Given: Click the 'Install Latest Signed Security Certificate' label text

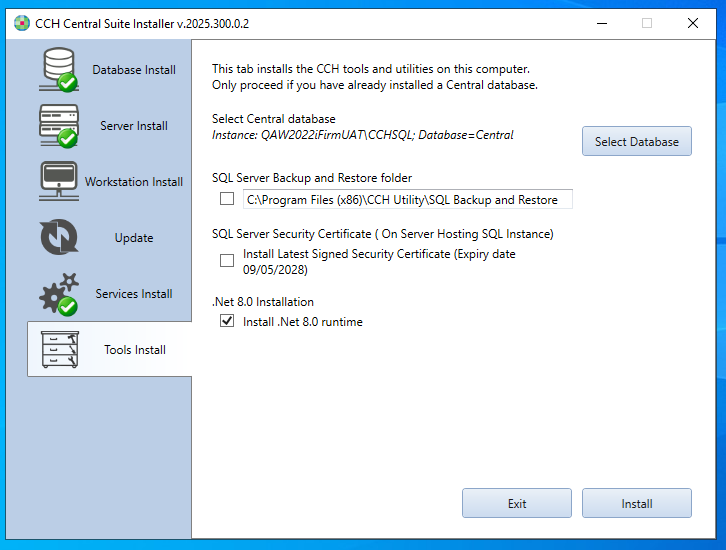Looking at the screenshot, I should tap(379, 262).
